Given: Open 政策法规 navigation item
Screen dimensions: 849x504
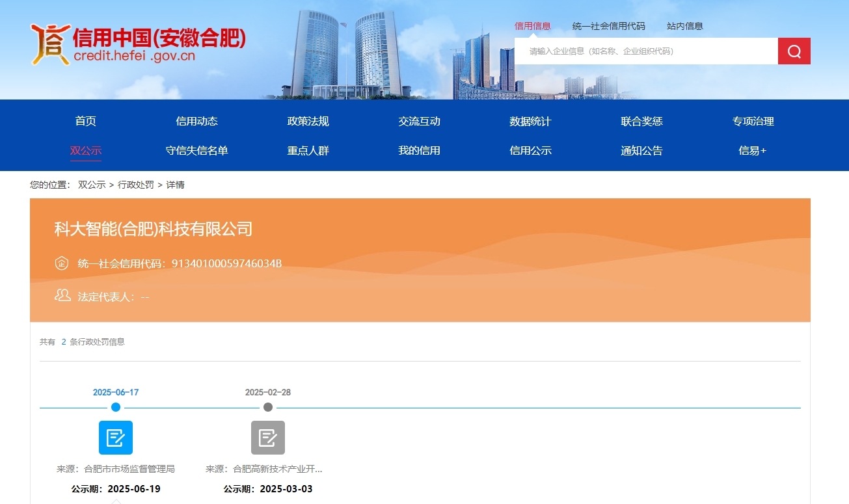Looking at the screenshot, I should coord(308,121).
